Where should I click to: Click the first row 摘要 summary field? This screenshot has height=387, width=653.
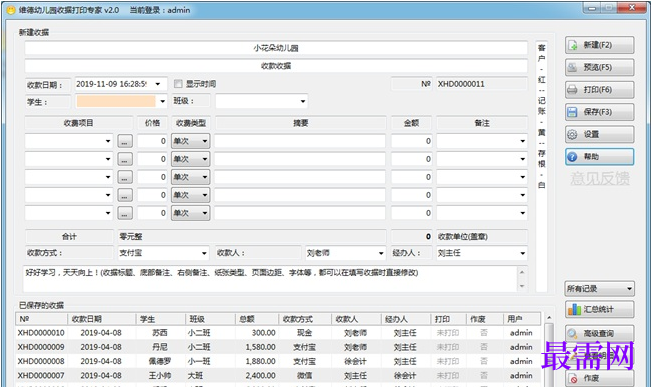pos(300,141)
